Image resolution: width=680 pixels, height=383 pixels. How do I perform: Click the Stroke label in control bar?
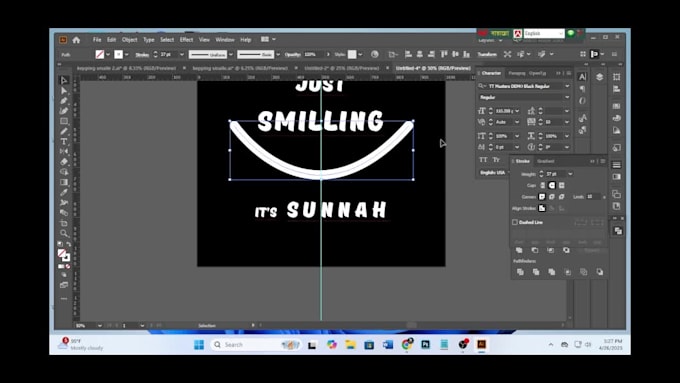tap(142, 55)
